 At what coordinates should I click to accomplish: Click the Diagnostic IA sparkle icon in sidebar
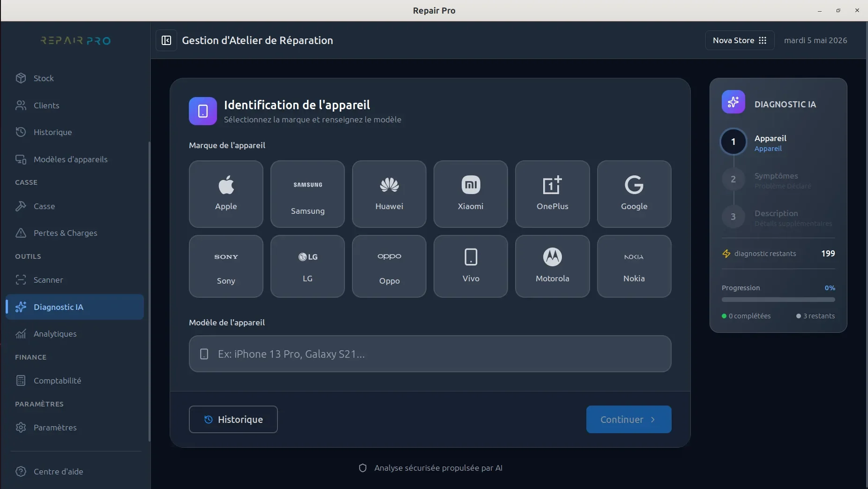click(x=21, y=307)
